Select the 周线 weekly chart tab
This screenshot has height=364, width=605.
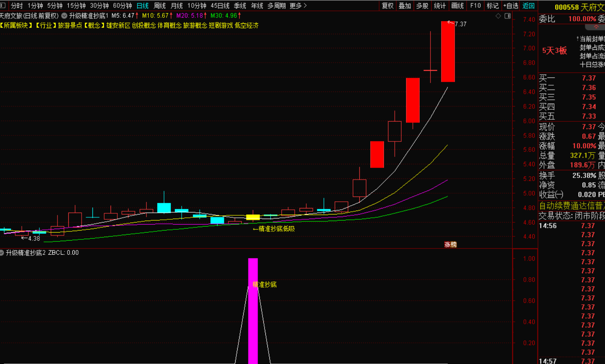(x=160, y=6)
